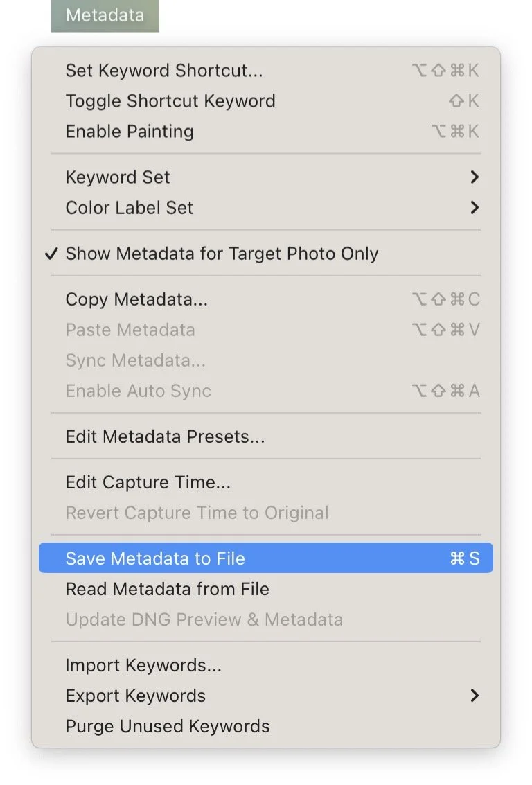Click the Keyword Set menu label

tap(118, 177)
